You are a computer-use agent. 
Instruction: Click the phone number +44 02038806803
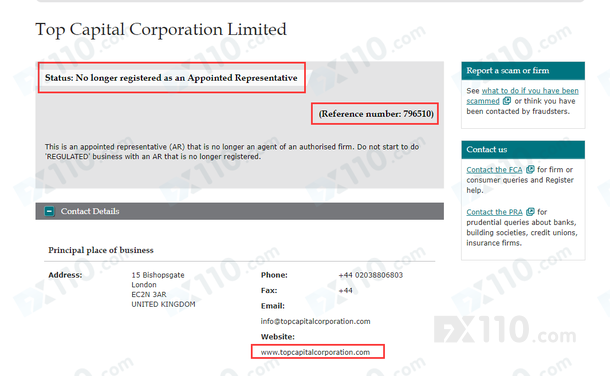[371, 275]
